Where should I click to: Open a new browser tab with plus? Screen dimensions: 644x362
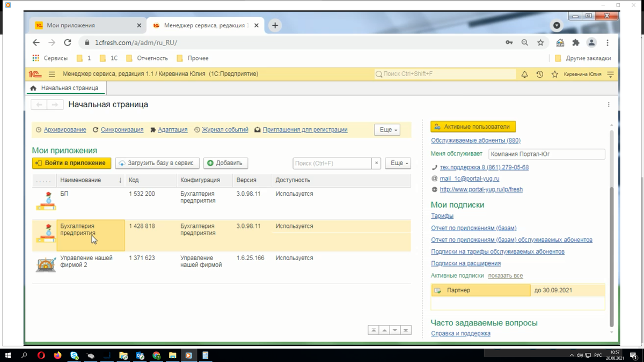[x=275, y=25]
